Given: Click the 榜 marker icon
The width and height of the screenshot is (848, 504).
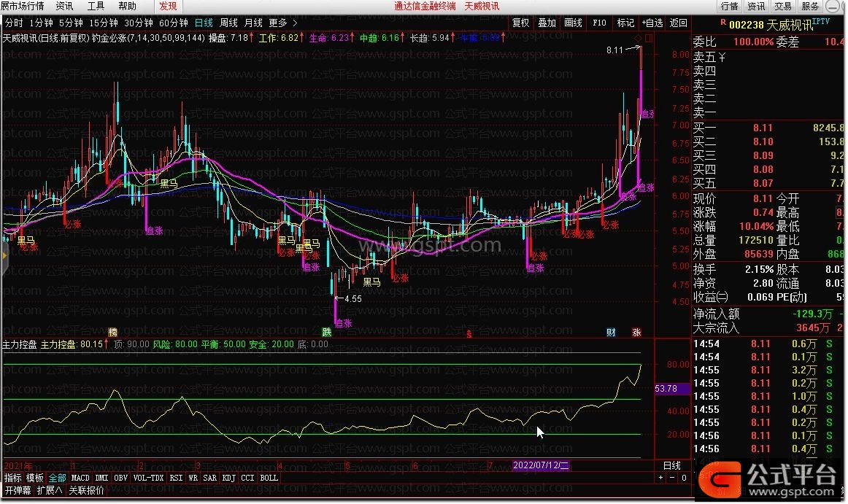Looking at the screenshot, I should 112,332.
